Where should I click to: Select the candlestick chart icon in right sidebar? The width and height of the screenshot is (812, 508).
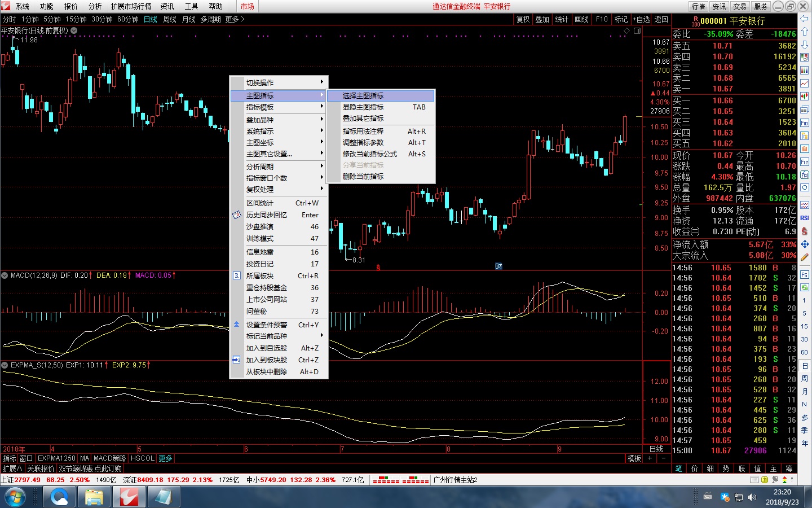(805, 97)
